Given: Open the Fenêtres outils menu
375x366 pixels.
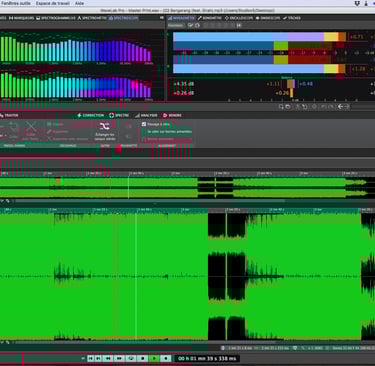Looking at the screenshot, I should [x=16, y=3].
